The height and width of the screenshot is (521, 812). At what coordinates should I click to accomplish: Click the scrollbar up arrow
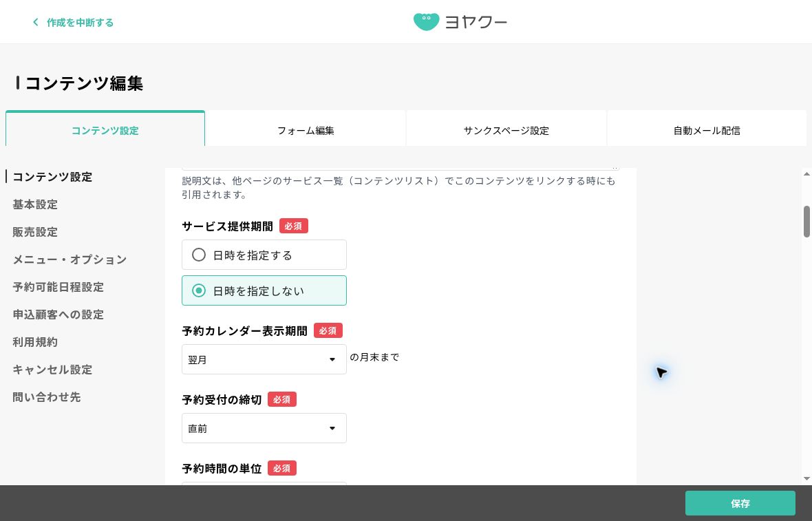pos(806,174)
